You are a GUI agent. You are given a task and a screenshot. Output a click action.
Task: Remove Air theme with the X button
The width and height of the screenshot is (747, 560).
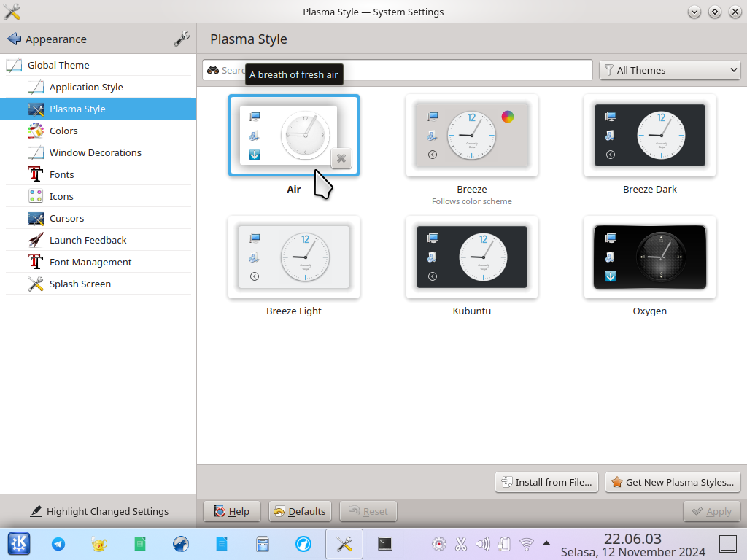coord(341,158)
